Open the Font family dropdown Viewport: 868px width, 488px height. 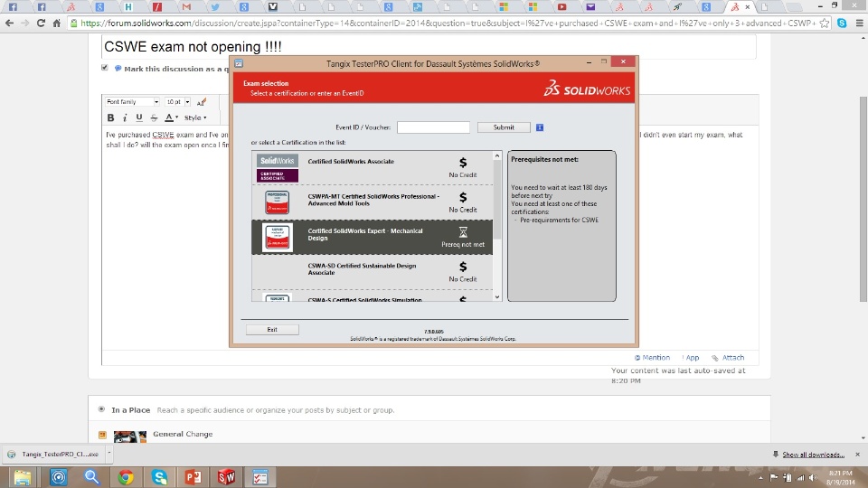click(x=132, y=102)
